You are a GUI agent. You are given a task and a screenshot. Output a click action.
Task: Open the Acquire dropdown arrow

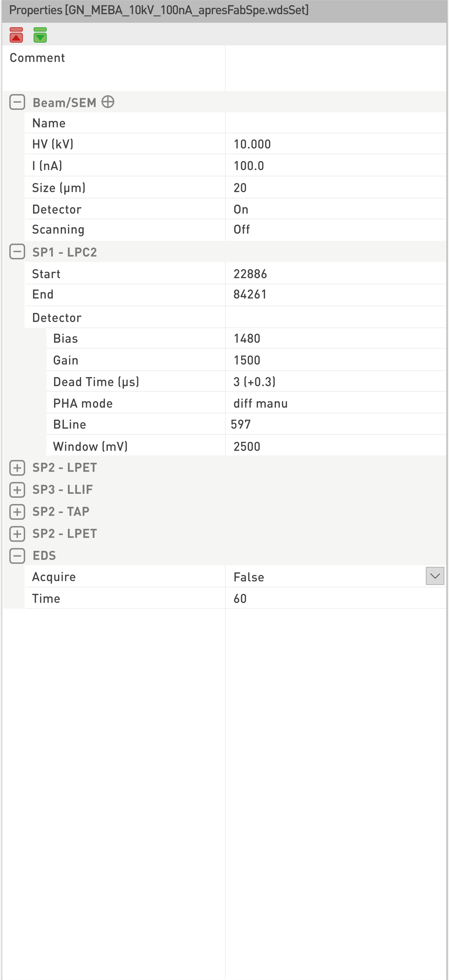[435, 576]
